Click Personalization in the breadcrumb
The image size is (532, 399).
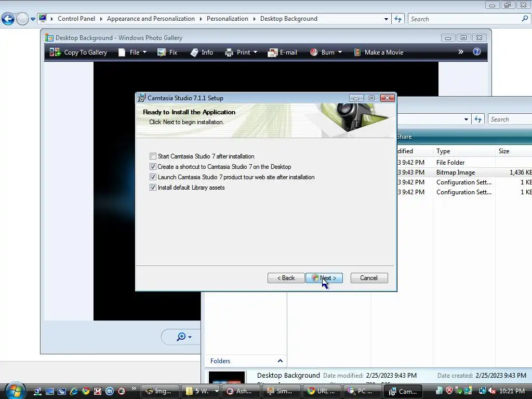pyautogui.click(x=228, y=19)
